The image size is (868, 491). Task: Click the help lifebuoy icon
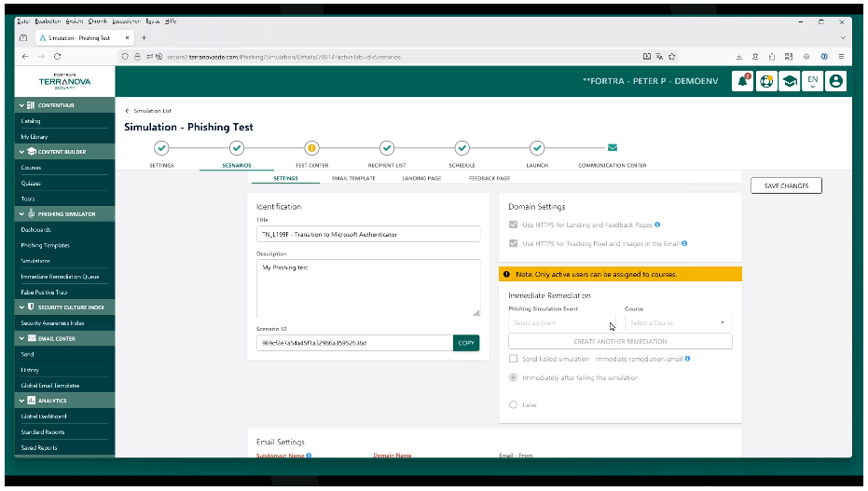pos(766,81)
